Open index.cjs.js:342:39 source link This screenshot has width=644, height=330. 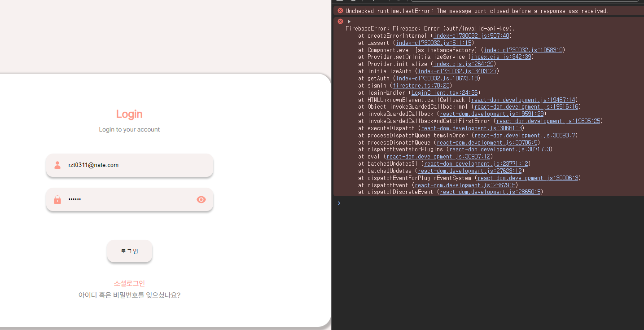(501, 57)
